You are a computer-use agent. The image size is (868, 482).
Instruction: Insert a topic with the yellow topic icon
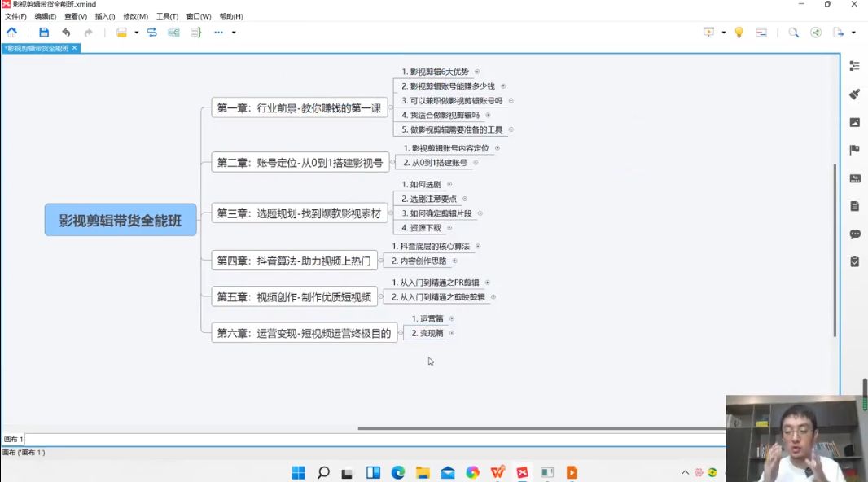coord(121,33)
